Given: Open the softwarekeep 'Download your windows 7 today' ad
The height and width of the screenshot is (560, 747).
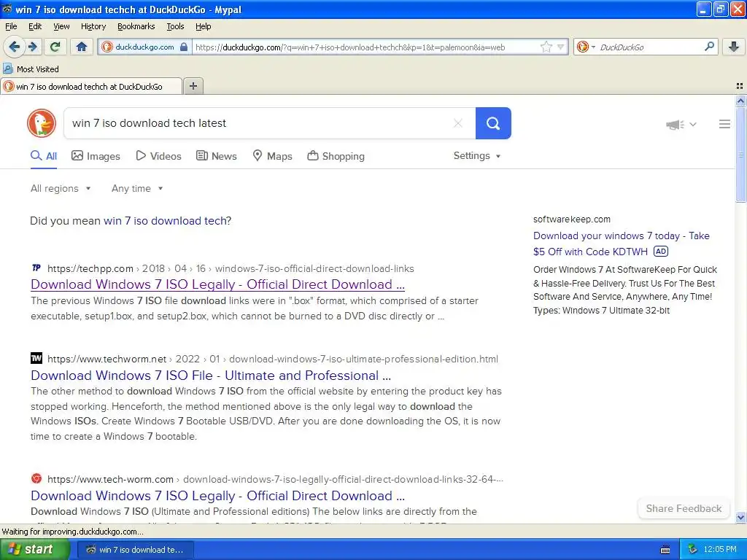Looking at the screenshot, I should (x=622, y=244).
